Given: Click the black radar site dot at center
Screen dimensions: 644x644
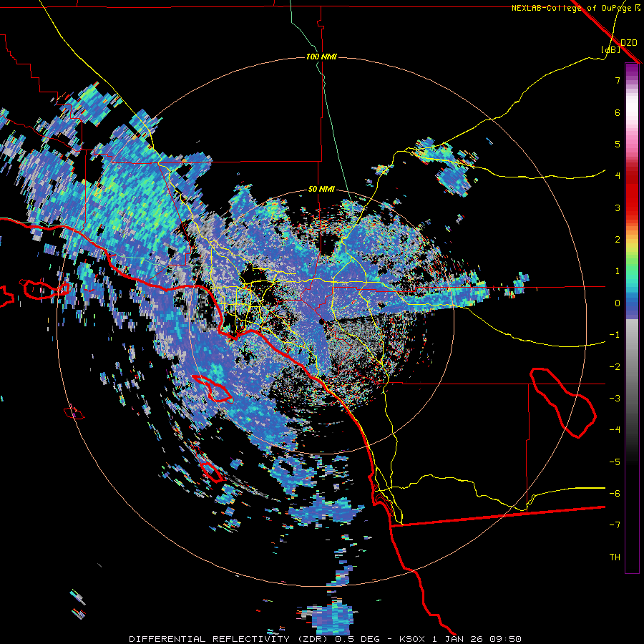Looking at the screenshot, I should pyautogui.click(x=321, y=322).
